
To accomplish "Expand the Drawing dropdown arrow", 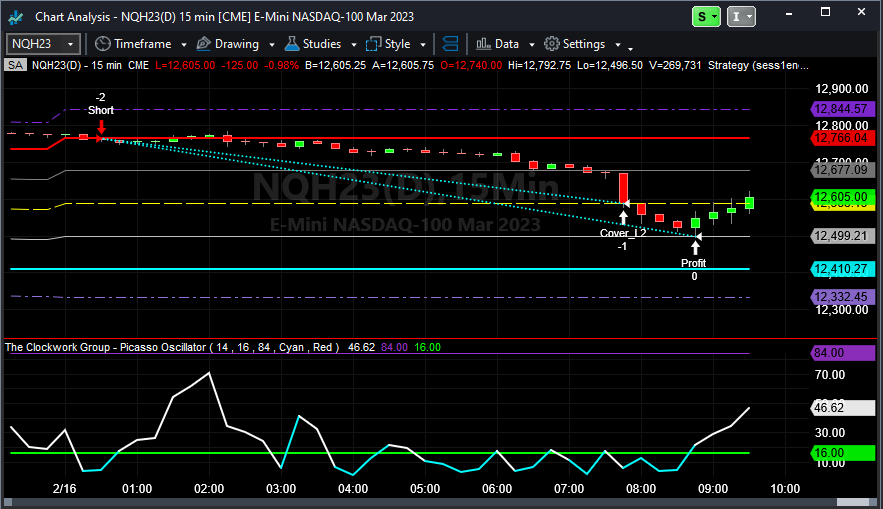I will 272,44.
